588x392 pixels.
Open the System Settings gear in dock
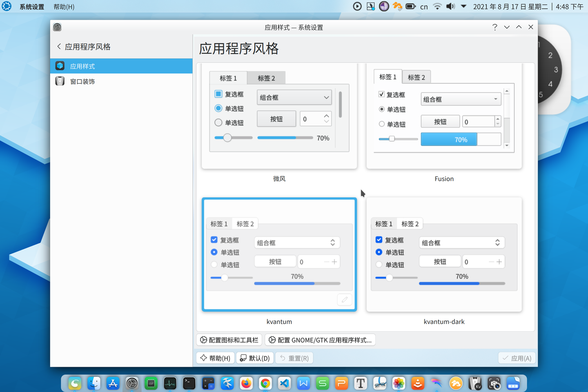point(132,383)
